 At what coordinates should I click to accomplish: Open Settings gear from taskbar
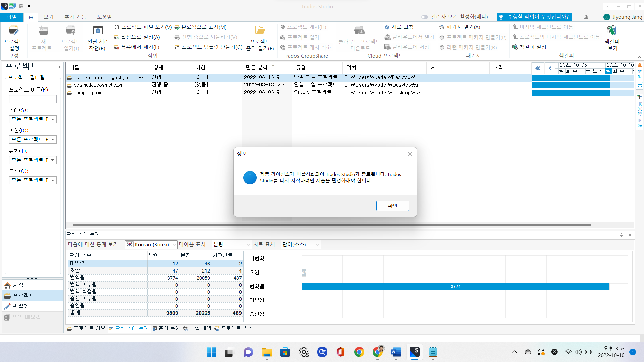tap(304, 352)
